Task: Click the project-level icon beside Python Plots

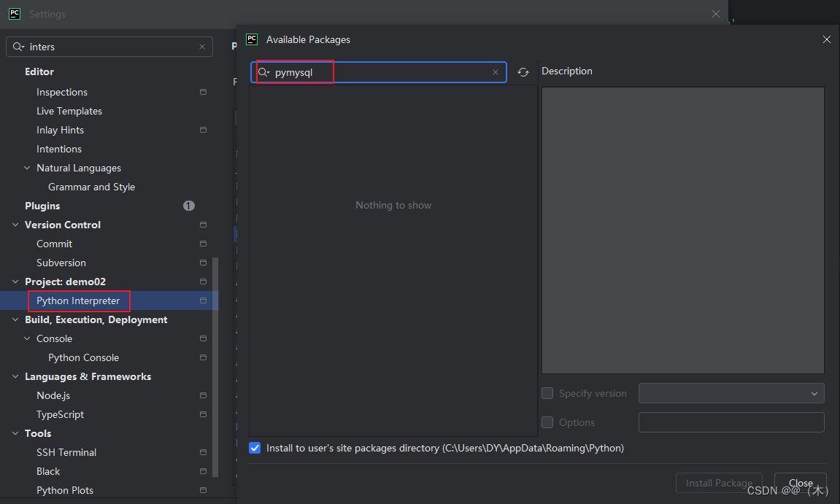Action: 203,491
